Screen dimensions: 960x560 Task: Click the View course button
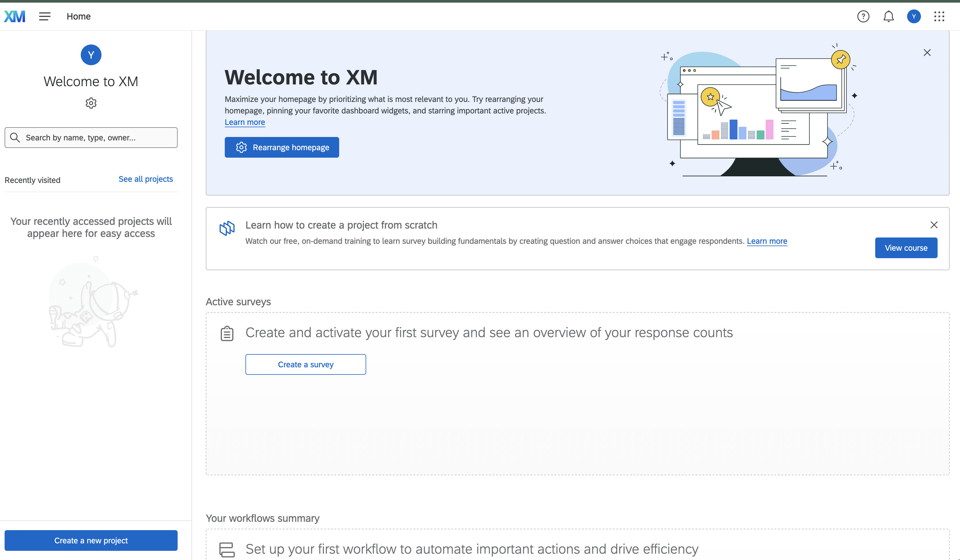pyautogui.click(x=905, y=248)
